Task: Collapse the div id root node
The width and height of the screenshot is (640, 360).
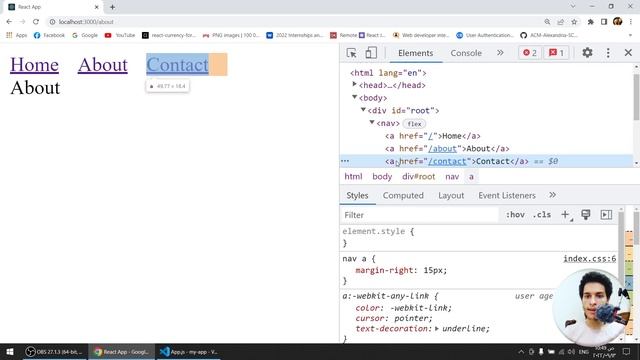Action: click(363, 110)
